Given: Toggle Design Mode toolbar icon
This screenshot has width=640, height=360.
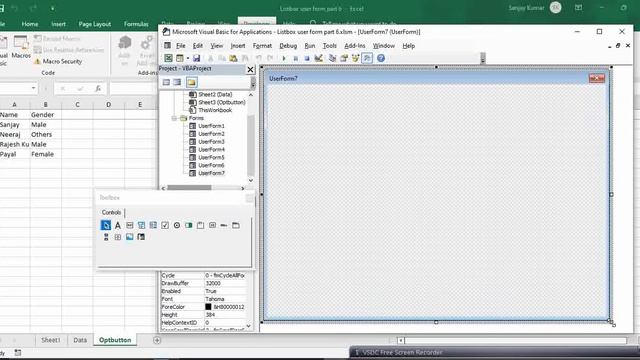Looking at the screenshot, I should 318,58.
